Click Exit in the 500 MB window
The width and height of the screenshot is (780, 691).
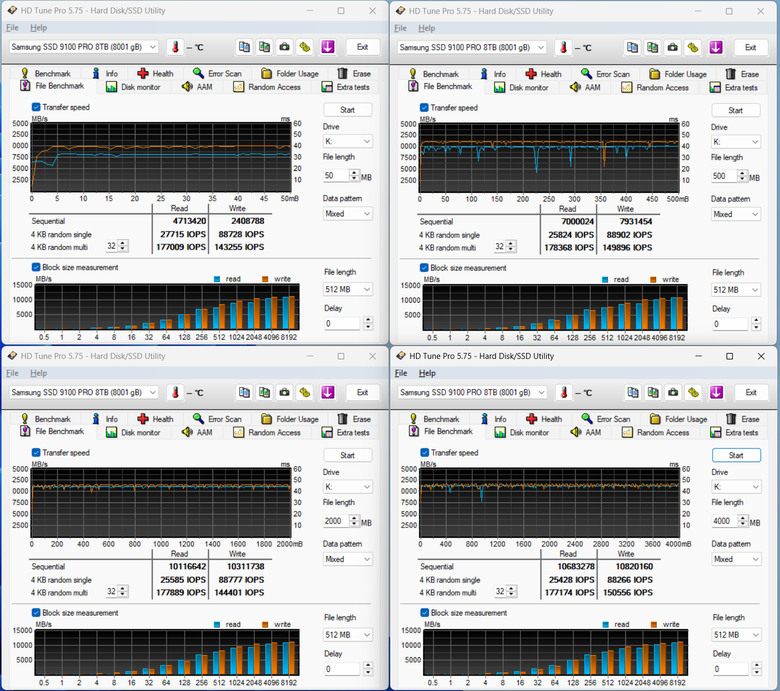coord(750,47)
